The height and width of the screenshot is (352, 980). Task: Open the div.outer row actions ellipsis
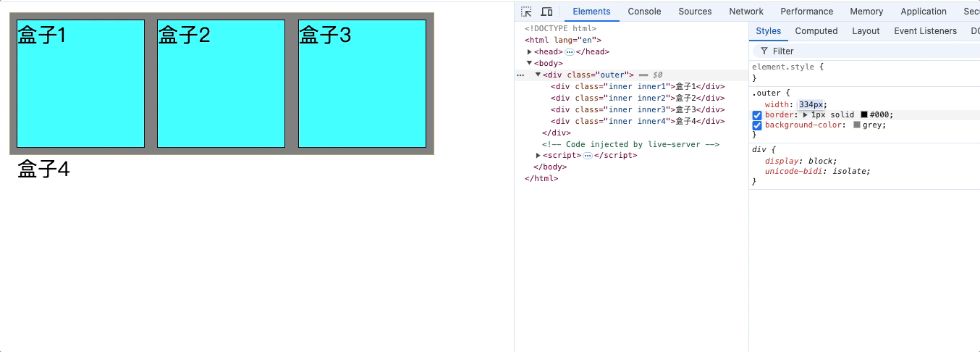pyautogui.click(x=520, y=75)
